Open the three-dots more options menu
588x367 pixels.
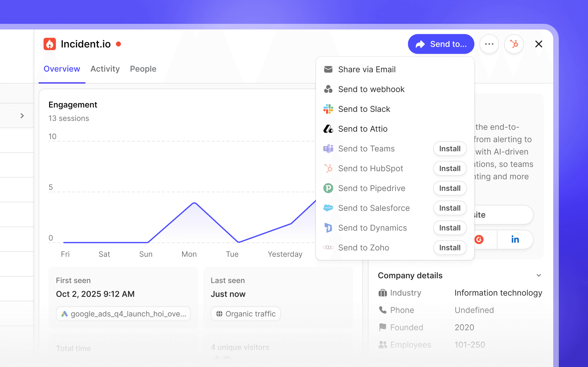489,44
